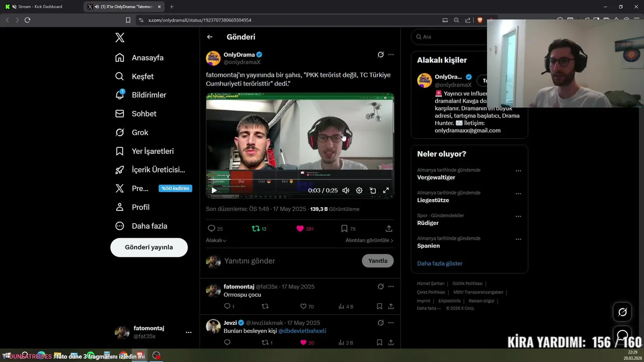This screenshot has width=644, height=362.
Task: Open Grok in sidebar
Action: [x=132, y=132]
